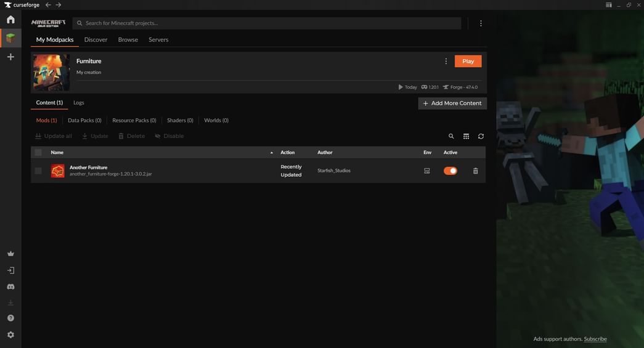
Task: Toggle Another Furniture mod active switch
Action: [450, 171]
